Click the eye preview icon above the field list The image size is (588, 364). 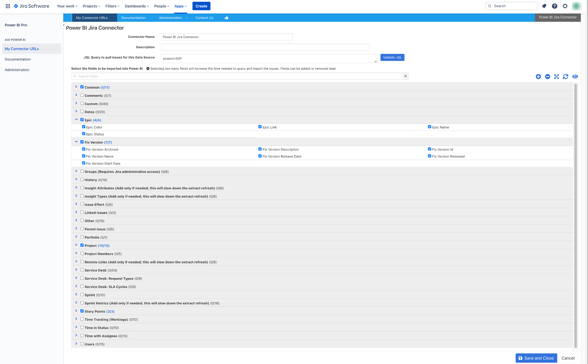pos(575,77)
